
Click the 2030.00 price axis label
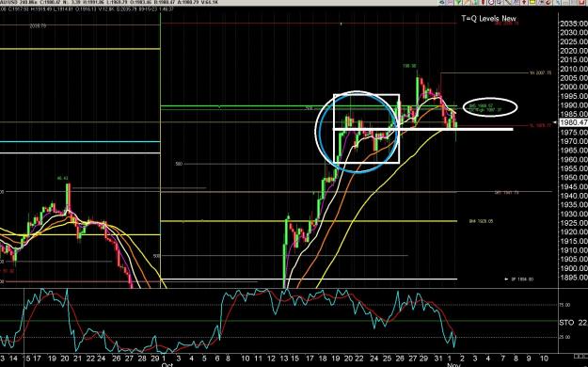point(574,33)
